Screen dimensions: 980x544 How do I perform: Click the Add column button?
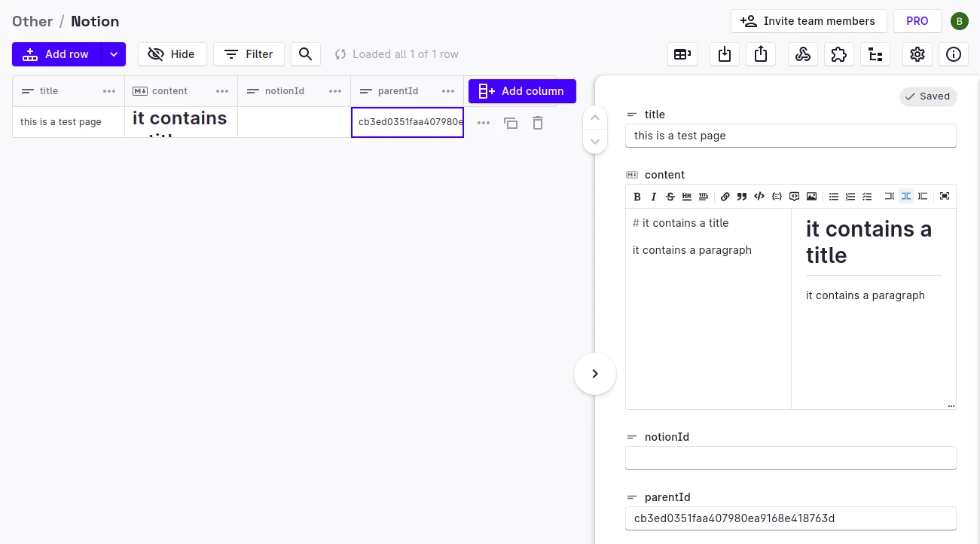coord(522,91)
